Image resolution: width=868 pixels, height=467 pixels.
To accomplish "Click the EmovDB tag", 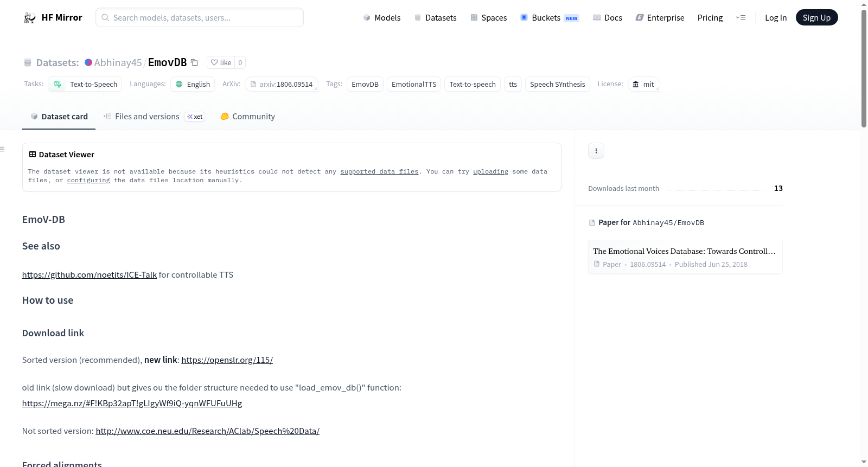I will pos(365,84).
